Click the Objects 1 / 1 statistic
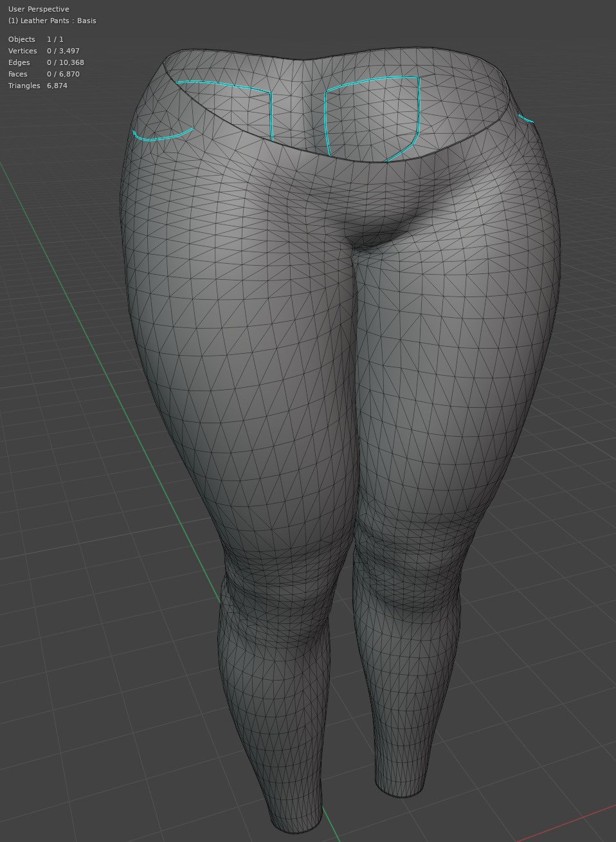 [36, 39]
